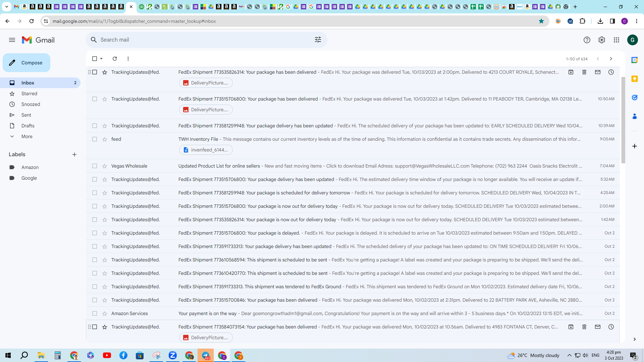Open invenfeed attachment on TWH Inventory email

point(206,150)
